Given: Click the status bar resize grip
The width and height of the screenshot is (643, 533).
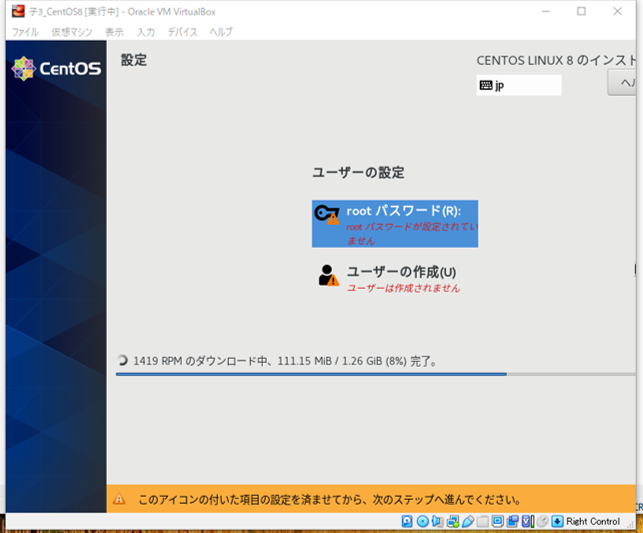Looking at the screenshot, I should pos(631,524).
